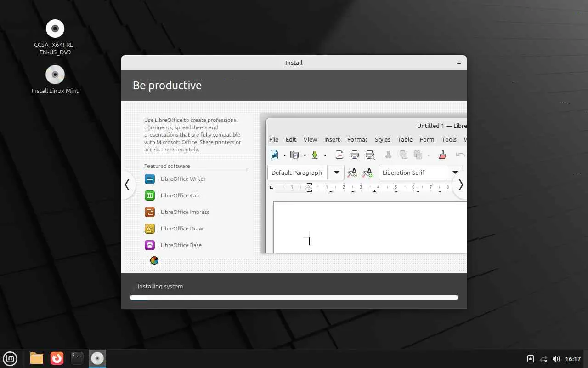This screenshot has width=588, height=368.
Task: Open the View menu
Action: coord(310,139)
